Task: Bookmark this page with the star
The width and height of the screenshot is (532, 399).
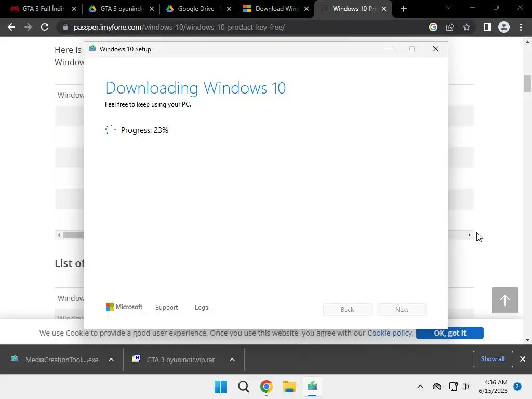Action: (x=467, y=27)
